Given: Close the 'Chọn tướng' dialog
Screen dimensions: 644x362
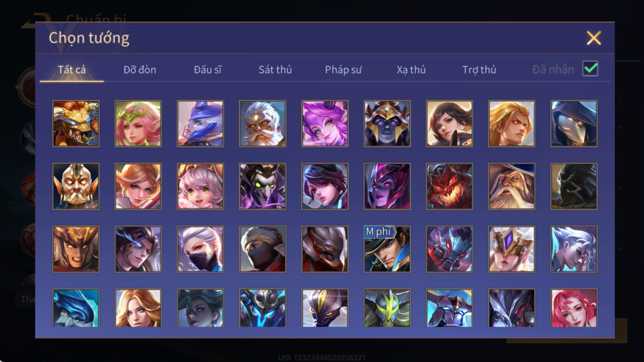Looking at the screenshot, I should pyautogui.click(x=594, y=38).
